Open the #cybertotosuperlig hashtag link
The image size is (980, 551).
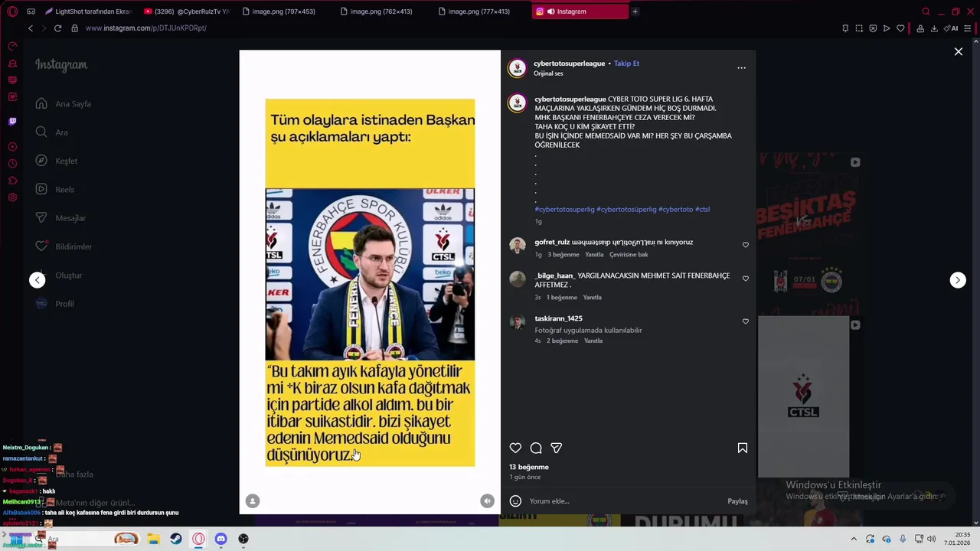tap(564, 210)
